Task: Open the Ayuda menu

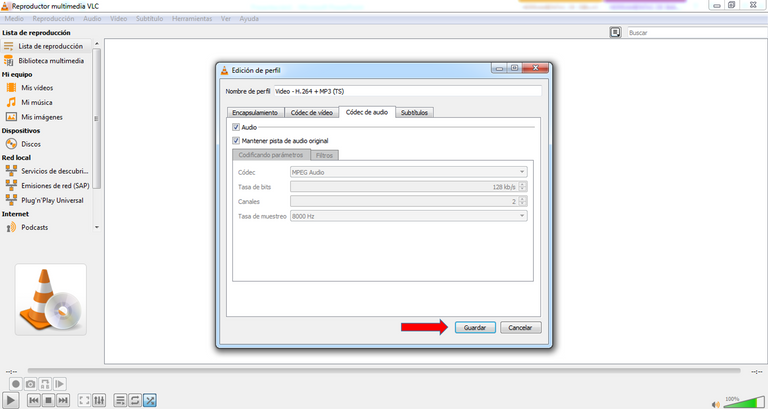Action: 249,19
